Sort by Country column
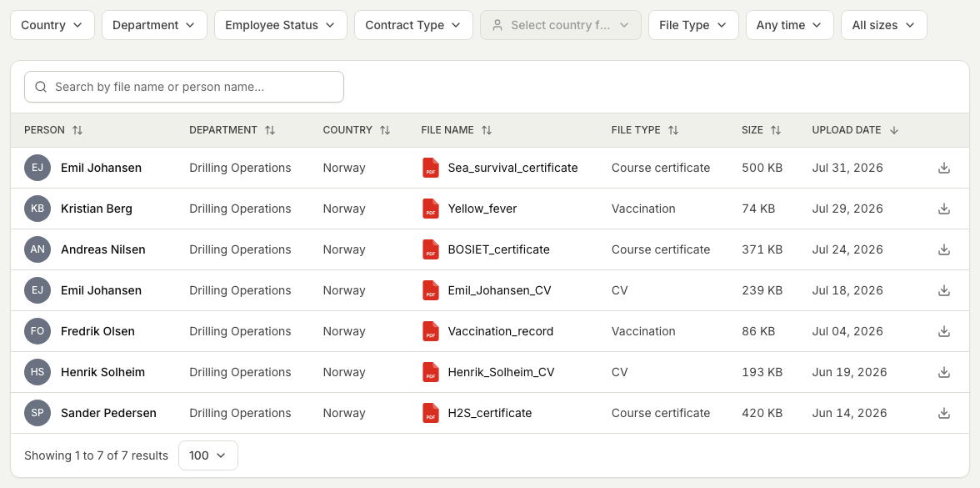The image size is (980, 488). pos(357,130)
